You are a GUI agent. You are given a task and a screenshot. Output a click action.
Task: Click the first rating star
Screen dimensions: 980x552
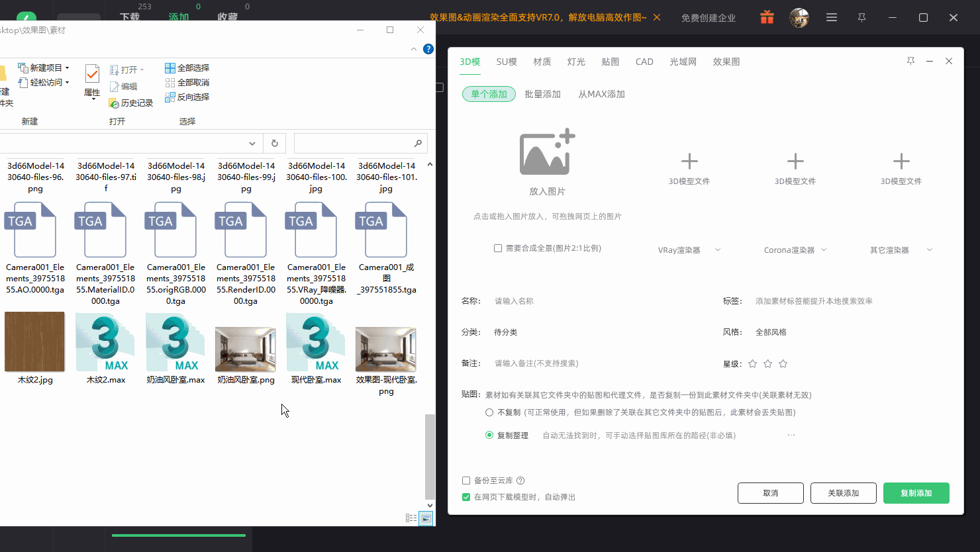pos(752,363)
